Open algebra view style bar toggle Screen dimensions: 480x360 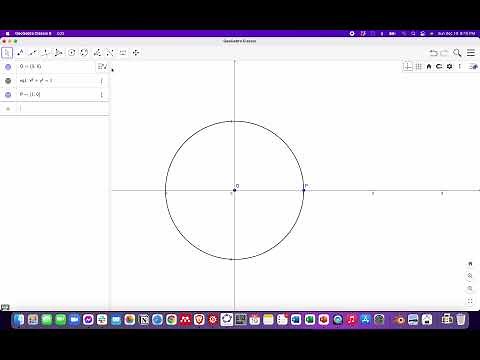click(x=103, y=67)
